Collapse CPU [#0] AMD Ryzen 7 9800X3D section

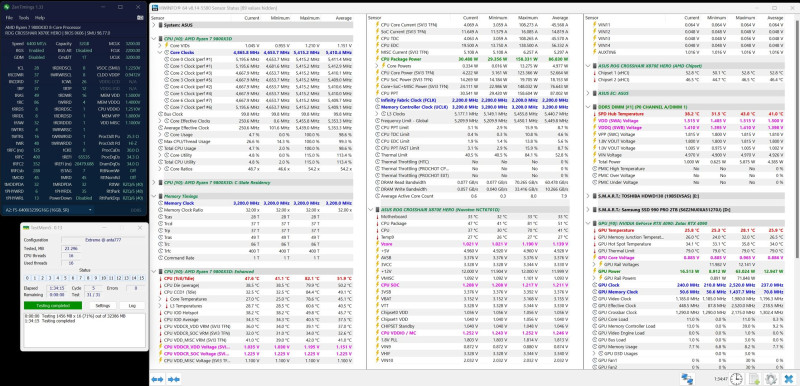tap(154, 38)
